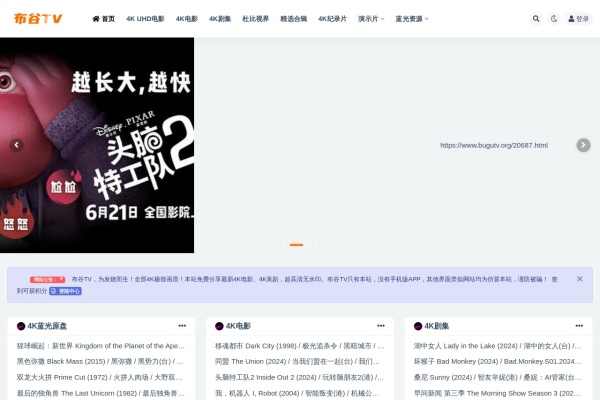Screen dimensions: 600x400
Task: Click the 签到中心 check-in button
Action: [x=65, y=291]
